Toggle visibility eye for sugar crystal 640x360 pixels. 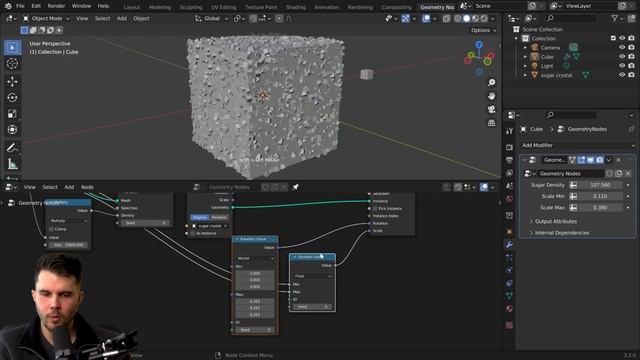point(622,75)
